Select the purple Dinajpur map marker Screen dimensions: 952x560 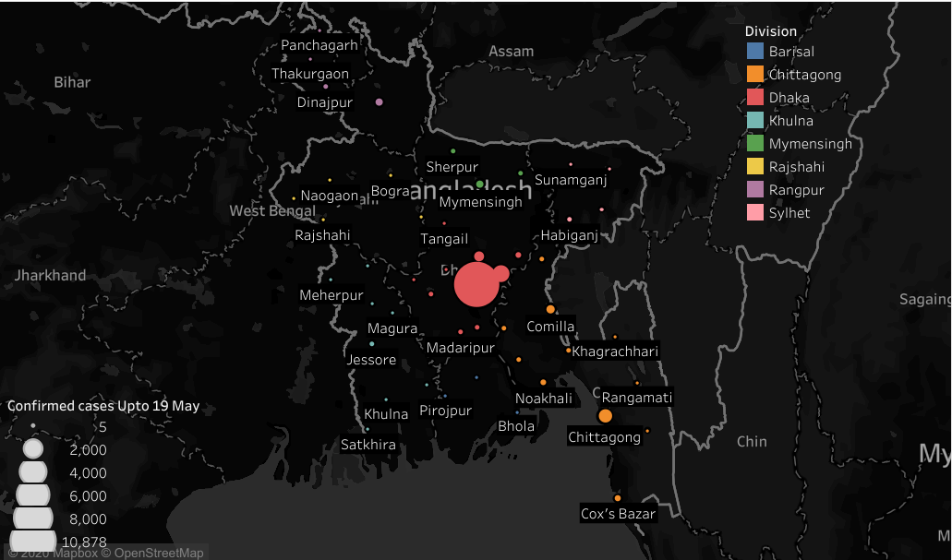[379, 101]
